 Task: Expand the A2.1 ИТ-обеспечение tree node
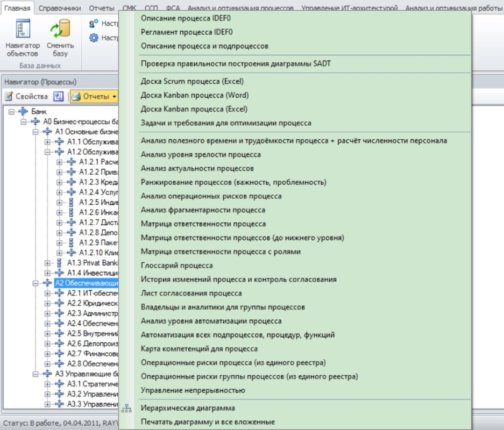(x=48, y=293)
